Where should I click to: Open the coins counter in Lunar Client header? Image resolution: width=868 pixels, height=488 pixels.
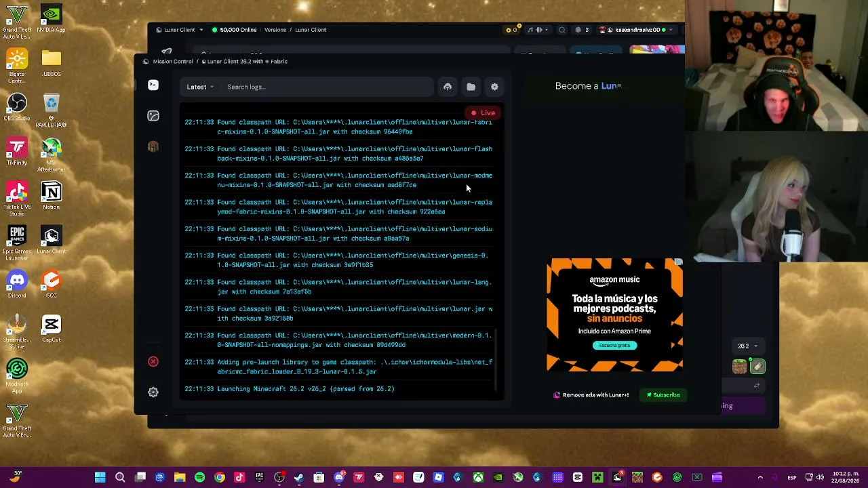click(x=511, y=30)
